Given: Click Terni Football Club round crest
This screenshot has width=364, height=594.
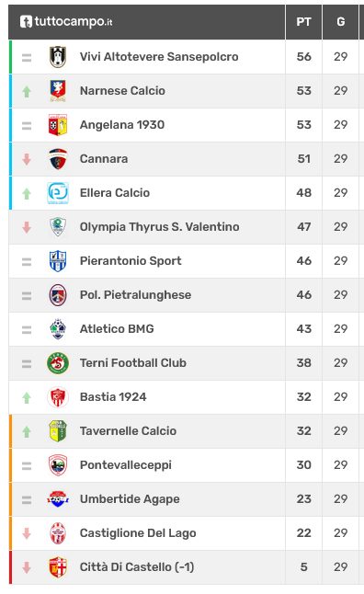Looking at the screenshot, I should point(58,363).
